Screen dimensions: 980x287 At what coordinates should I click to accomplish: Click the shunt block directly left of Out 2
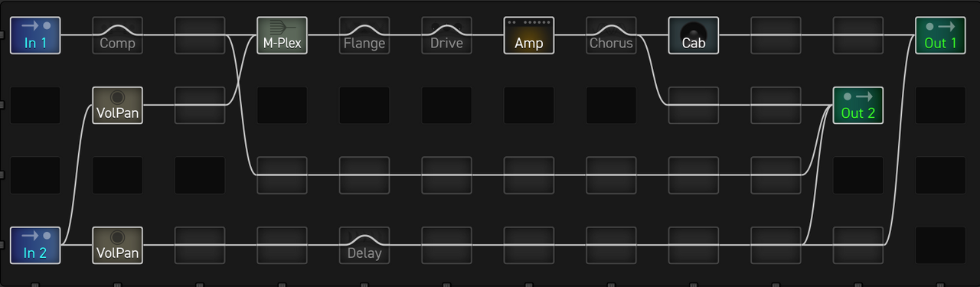[x=776, y=106]
